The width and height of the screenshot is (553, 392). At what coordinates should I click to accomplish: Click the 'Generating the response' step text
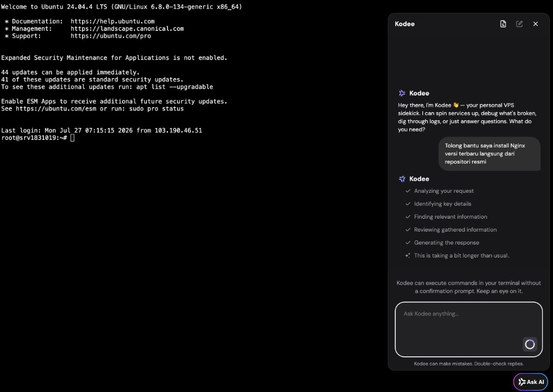click(x=447, y=242)
